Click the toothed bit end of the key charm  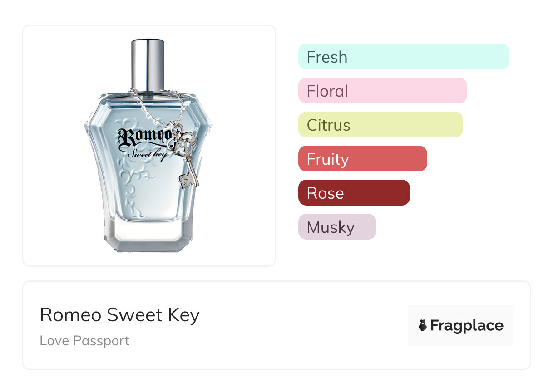[189, 181]
